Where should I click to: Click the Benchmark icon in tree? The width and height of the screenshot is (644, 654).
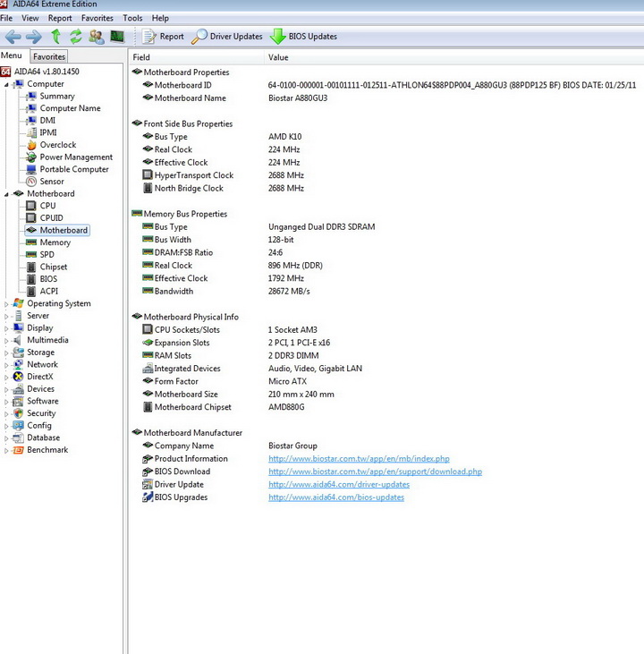click(x=19, y=450)
